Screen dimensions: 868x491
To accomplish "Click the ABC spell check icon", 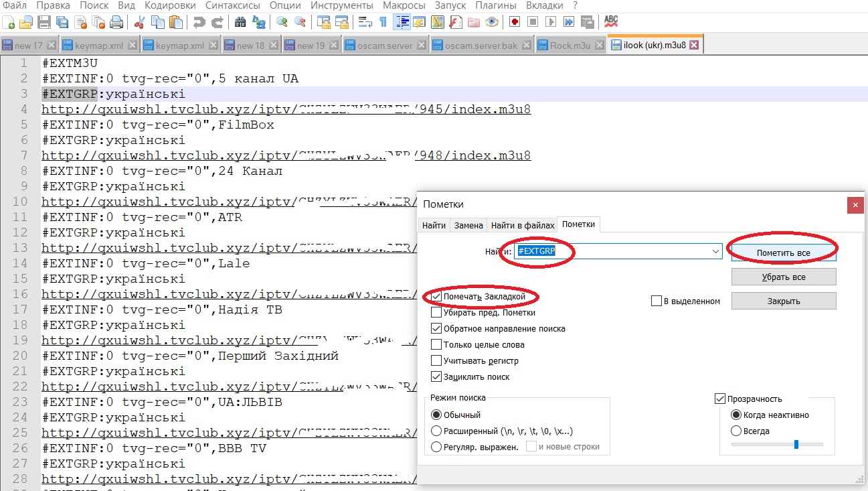I will click(610, 22).
